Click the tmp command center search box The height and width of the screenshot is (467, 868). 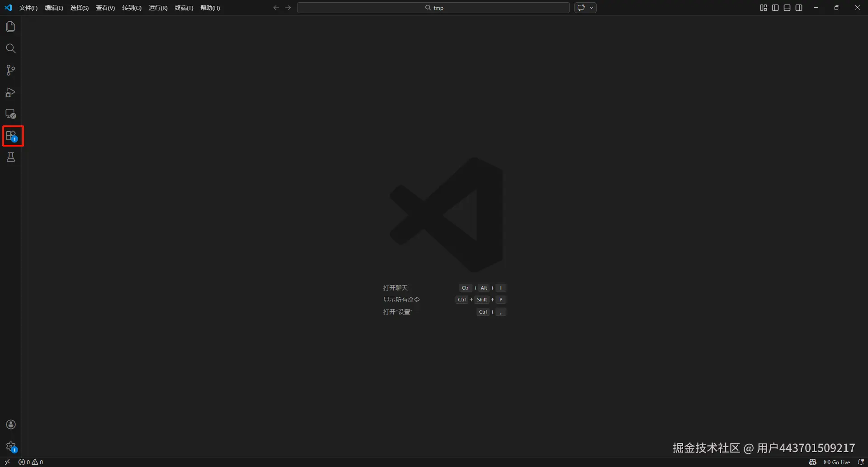434,8
